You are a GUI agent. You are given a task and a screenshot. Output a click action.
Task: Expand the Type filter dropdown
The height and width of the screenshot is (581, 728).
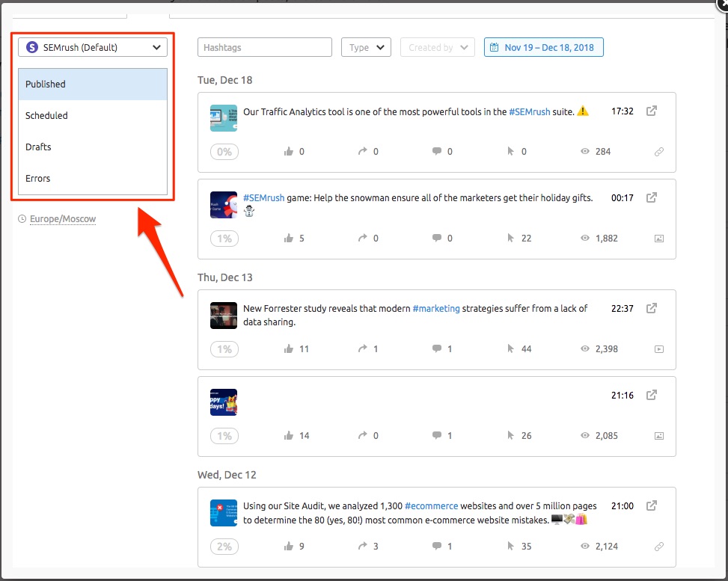pyautogui.click(x=366, y=47)
